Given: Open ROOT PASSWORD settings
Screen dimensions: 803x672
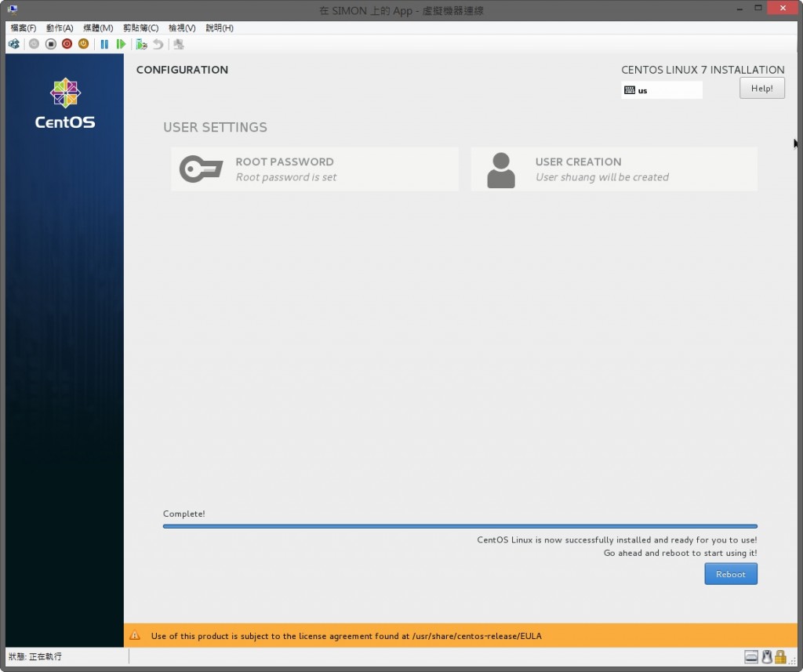Looking at the screenshot, I should click(x=314, y=169).
